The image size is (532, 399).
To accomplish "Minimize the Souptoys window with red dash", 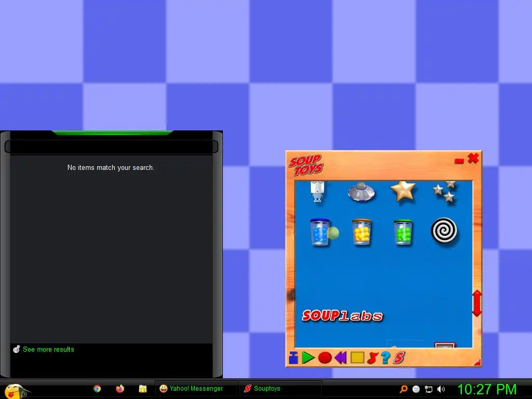I will [x=459, y=161].
